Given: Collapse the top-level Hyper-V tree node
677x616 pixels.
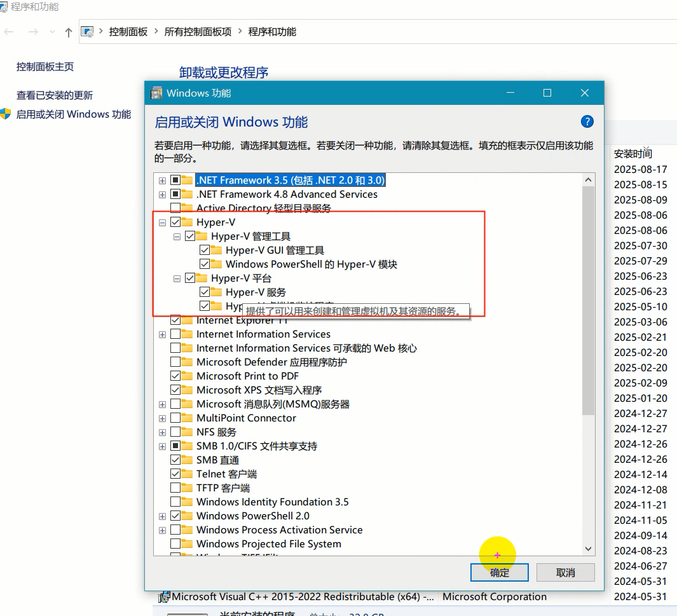Looking at the screenshot, I should tap(162, 222).
